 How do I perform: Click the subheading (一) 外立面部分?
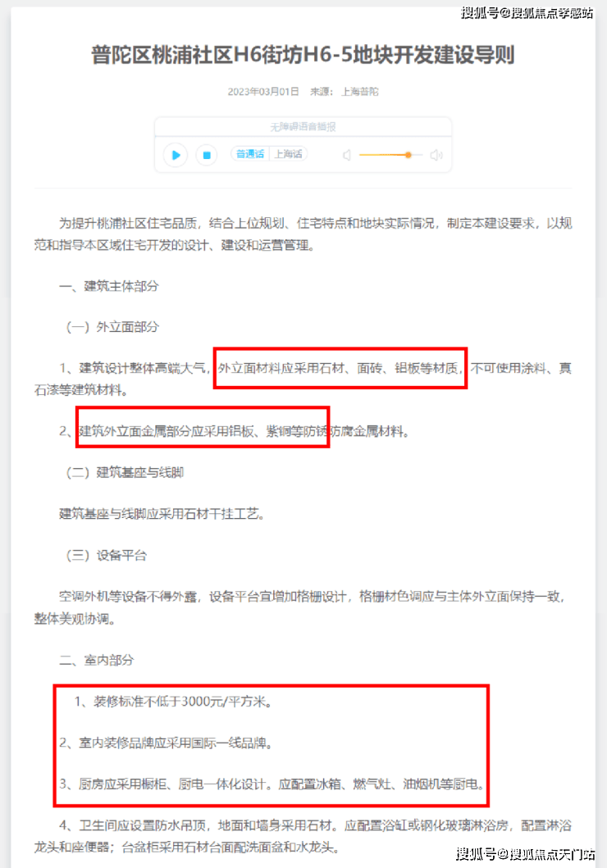(x=112, y=327)
